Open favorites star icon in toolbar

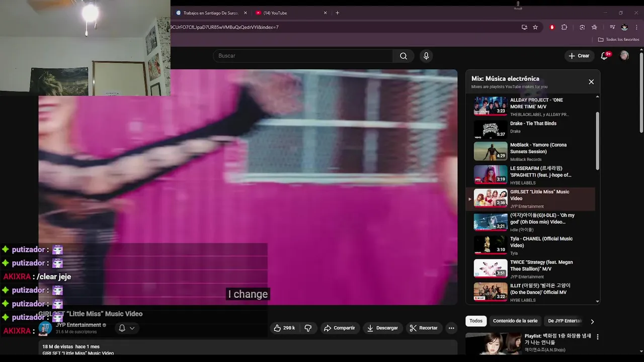coord(594,27)
